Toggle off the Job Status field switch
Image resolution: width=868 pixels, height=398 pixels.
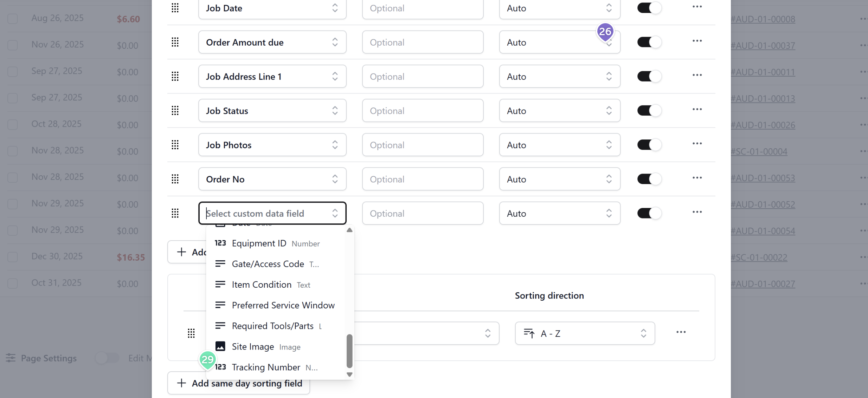click(649, 111)
